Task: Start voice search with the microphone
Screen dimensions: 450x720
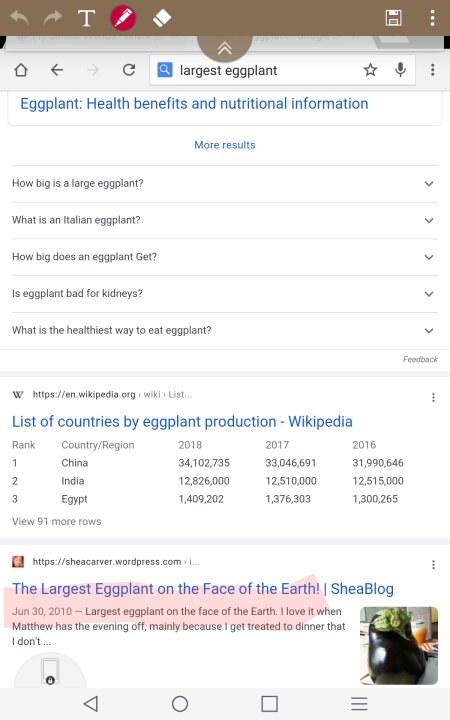Action: coord(400,70)
